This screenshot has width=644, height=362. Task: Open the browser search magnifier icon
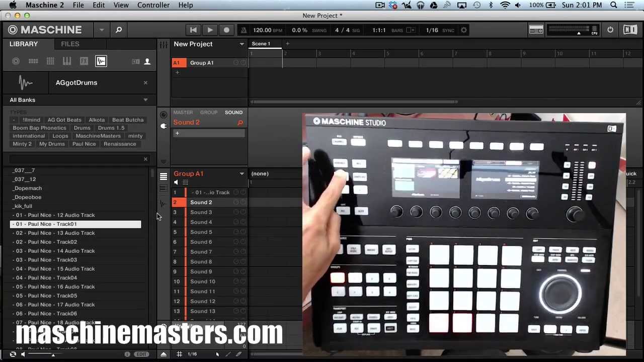(x=119, y=30)
